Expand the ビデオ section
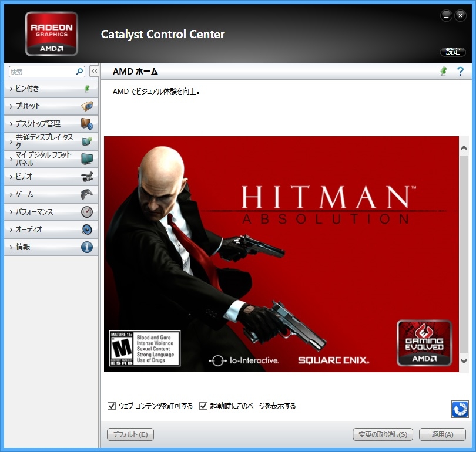This screenshot has width=476, height=452. (x=51, y=177)
